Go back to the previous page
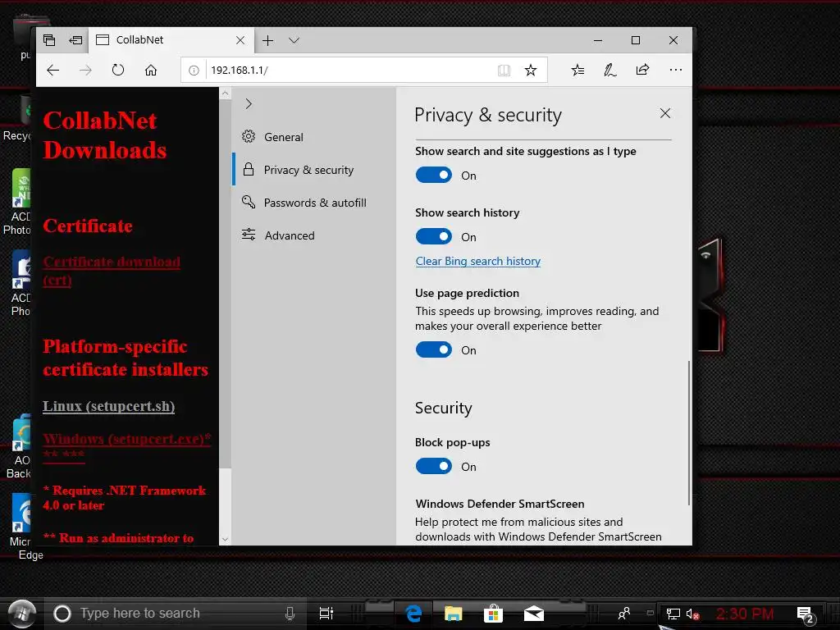Screen dimensions: 840x630 click(x=52, y=71)
